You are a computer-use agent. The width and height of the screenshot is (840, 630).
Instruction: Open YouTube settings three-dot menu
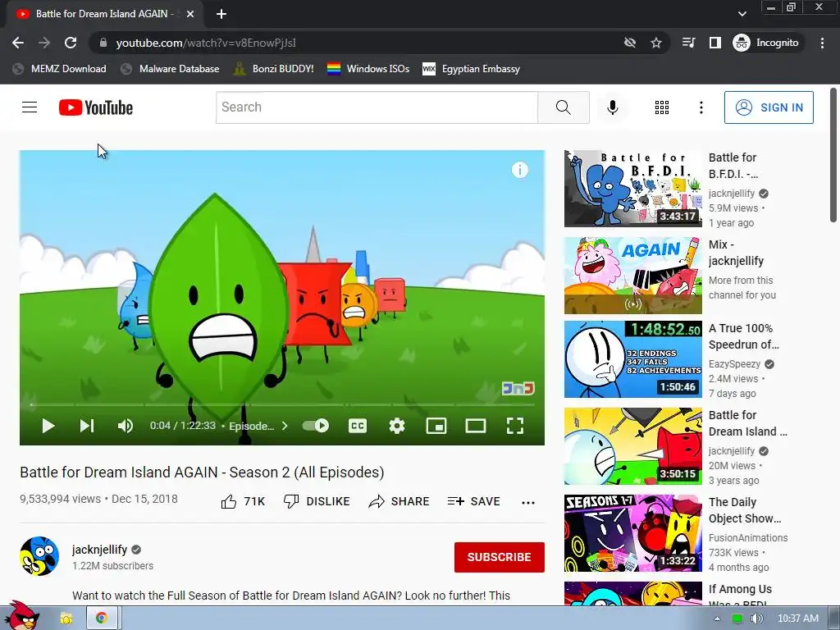click(x=701, y=107)
